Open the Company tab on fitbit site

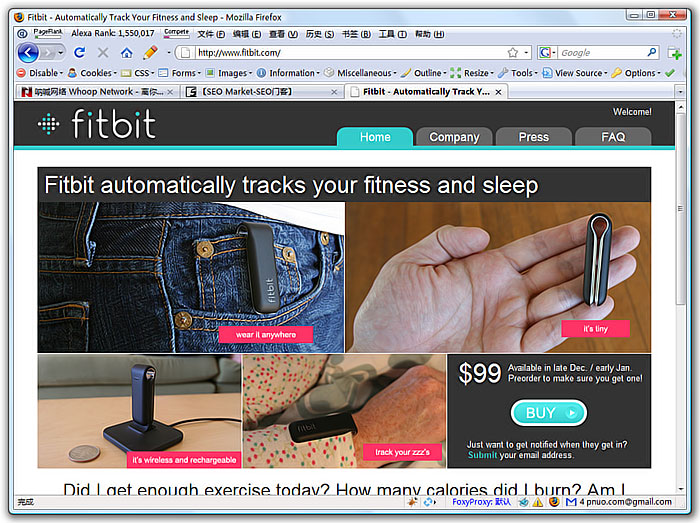click(x=454, y=137)
